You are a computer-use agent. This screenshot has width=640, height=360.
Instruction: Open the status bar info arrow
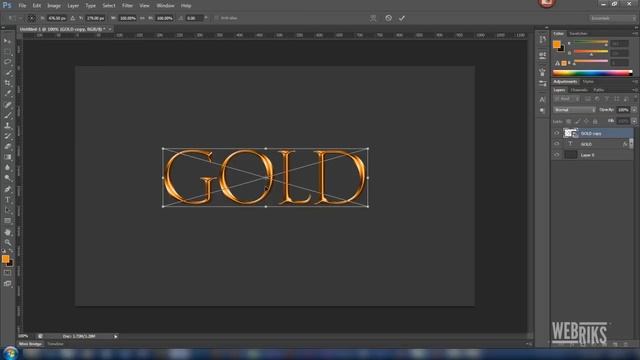point(116,336)
